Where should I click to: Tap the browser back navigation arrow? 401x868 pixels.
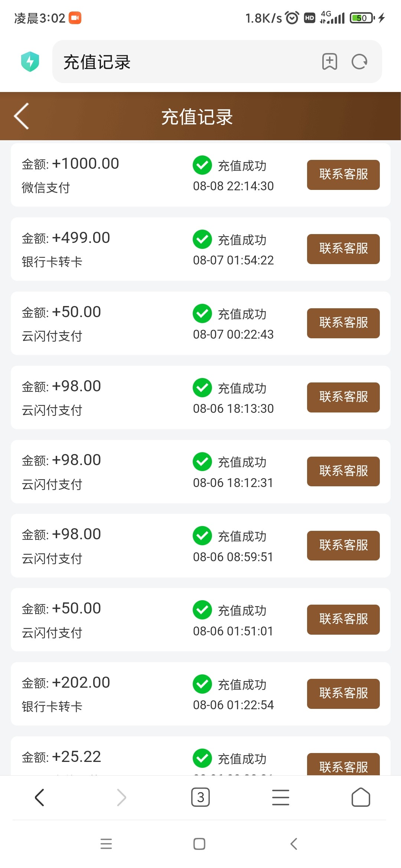pyautogui.click(x=39, y=797)
